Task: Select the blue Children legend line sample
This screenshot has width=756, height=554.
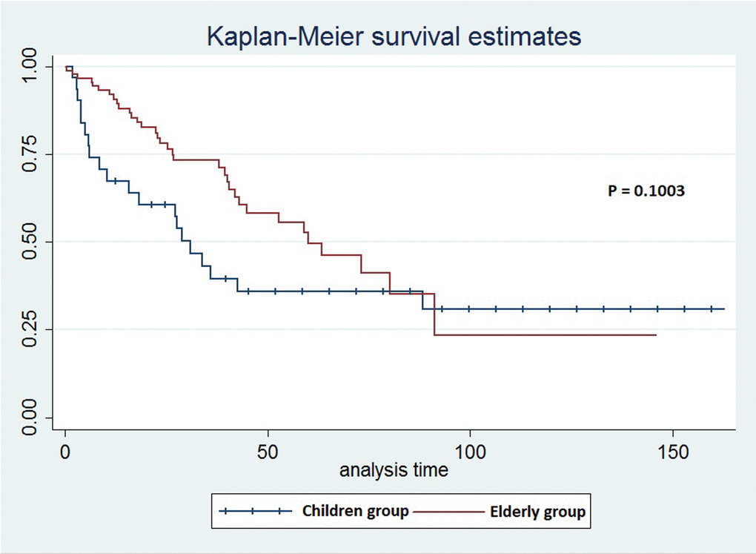Action: point(253,511)
